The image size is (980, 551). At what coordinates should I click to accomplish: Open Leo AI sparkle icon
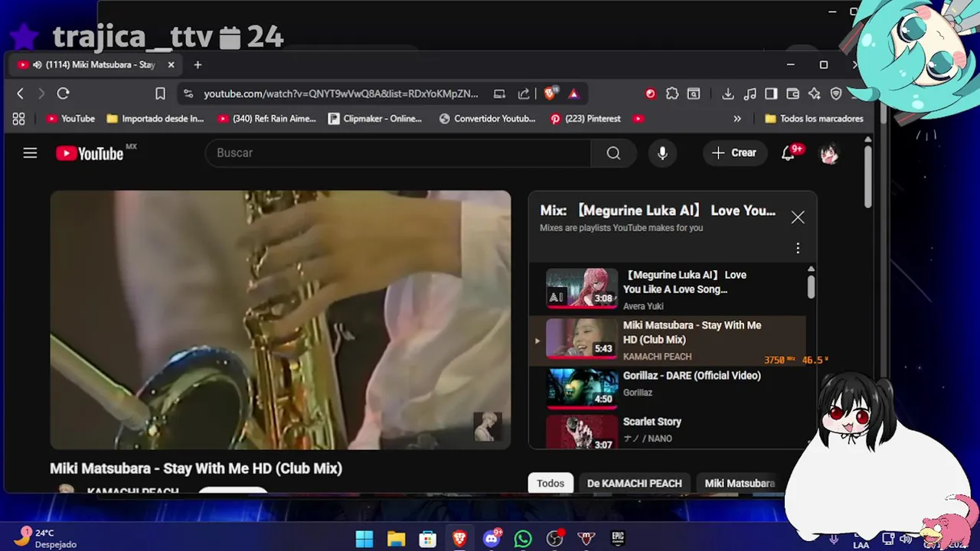(814, 93)
